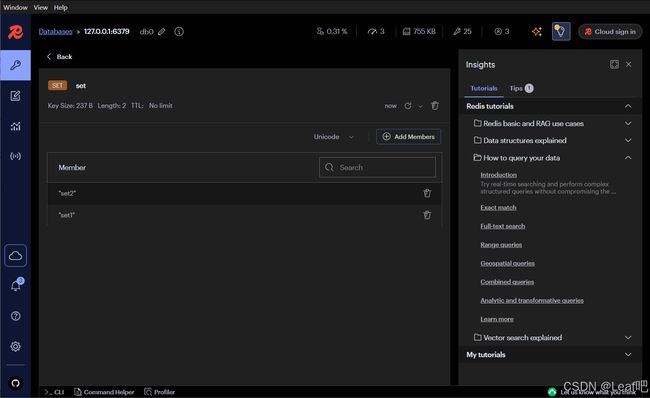Open the help question mark icon

[15, 316]
